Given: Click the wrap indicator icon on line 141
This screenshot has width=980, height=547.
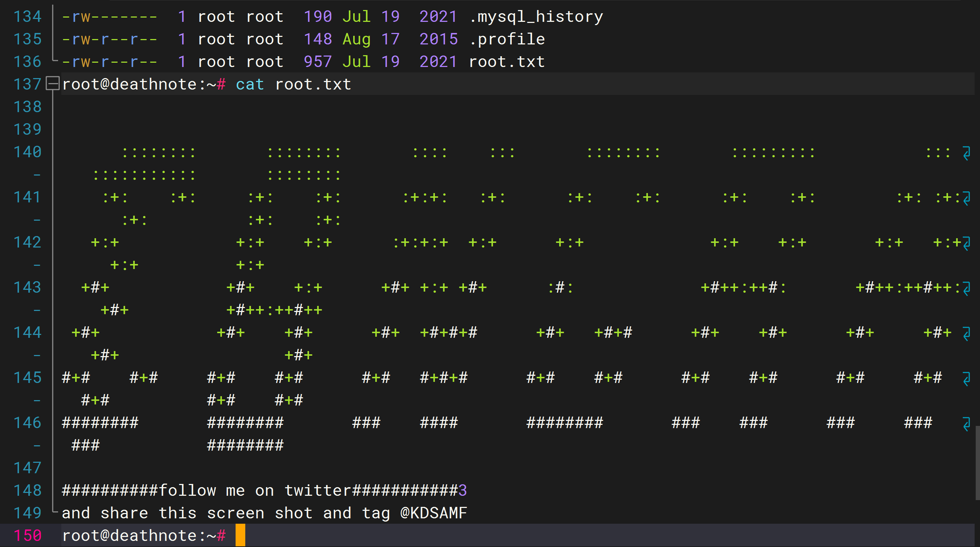Looking at the screenshot, I should 967,198.
